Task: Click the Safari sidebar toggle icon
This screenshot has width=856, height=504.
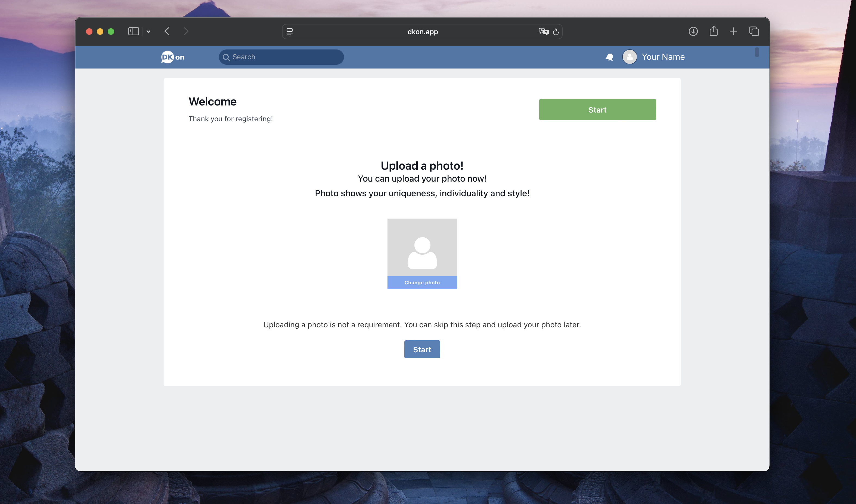Action: (133, 32)
